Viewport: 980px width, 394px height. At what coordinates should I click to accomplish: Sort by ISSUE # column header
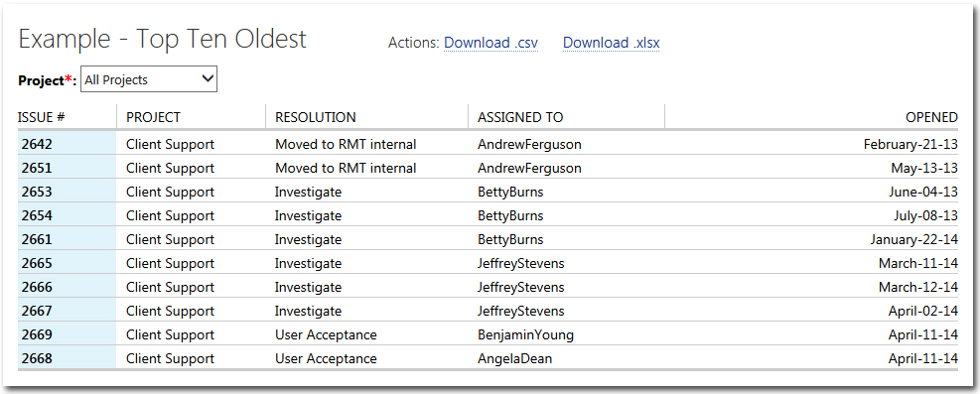pyautogui.click(x=42, y=117)
